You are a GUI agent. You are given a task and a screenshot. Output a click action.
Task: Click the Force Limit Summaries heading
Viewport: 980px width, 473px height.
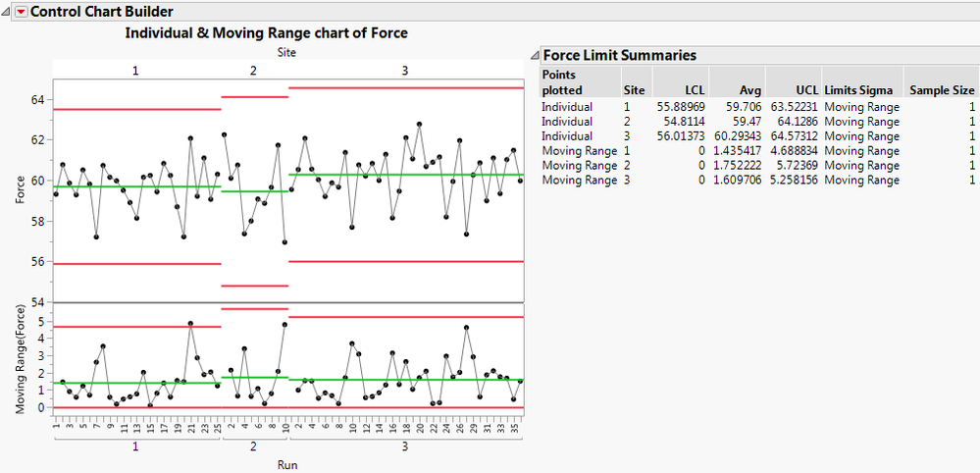click(619, 55)
